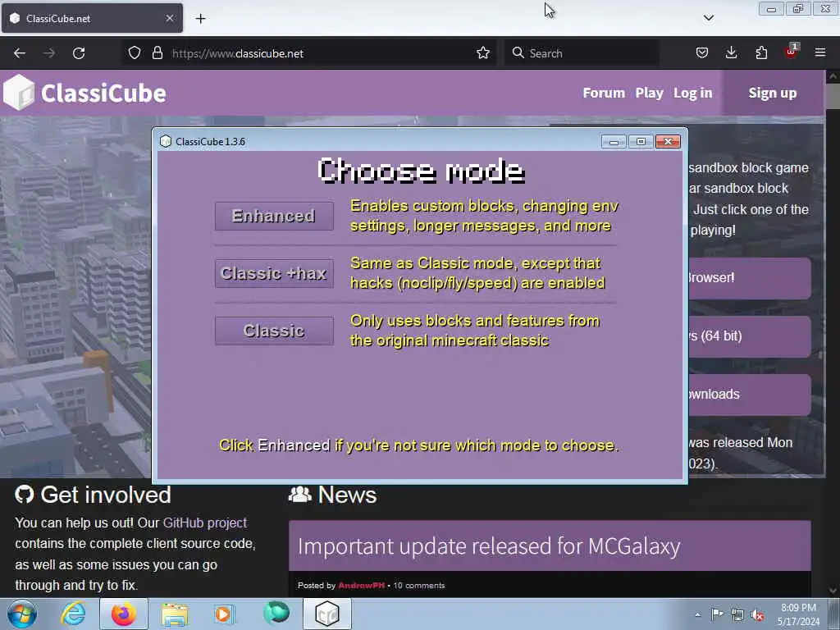Click the scrollbar down arrow of the page
This screenshot has height=630, width=840.
(x=833, y=591)
